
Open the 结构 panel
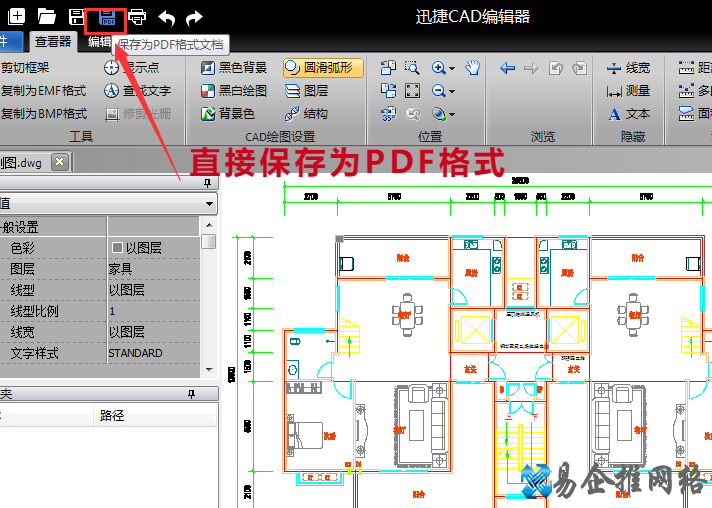(307, 113)
